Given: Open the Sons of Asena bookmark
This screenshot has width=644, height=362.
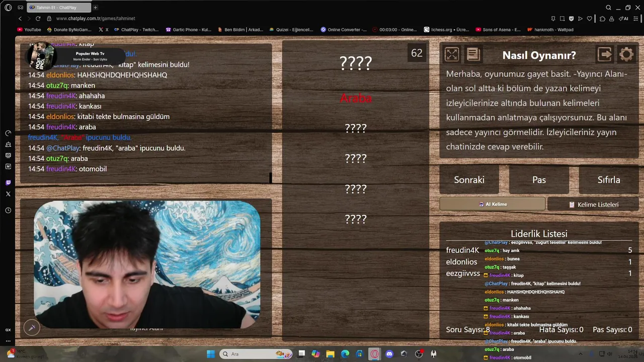Looking at the screenshot, I should pyautogui.click(x=498, y=30).
